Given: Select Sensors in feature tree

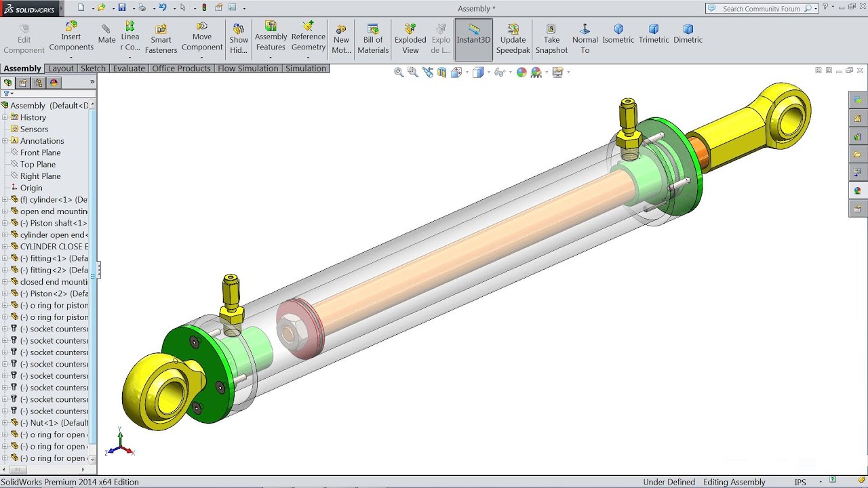Looking at the screenshot, I should [x=34, y=129].
